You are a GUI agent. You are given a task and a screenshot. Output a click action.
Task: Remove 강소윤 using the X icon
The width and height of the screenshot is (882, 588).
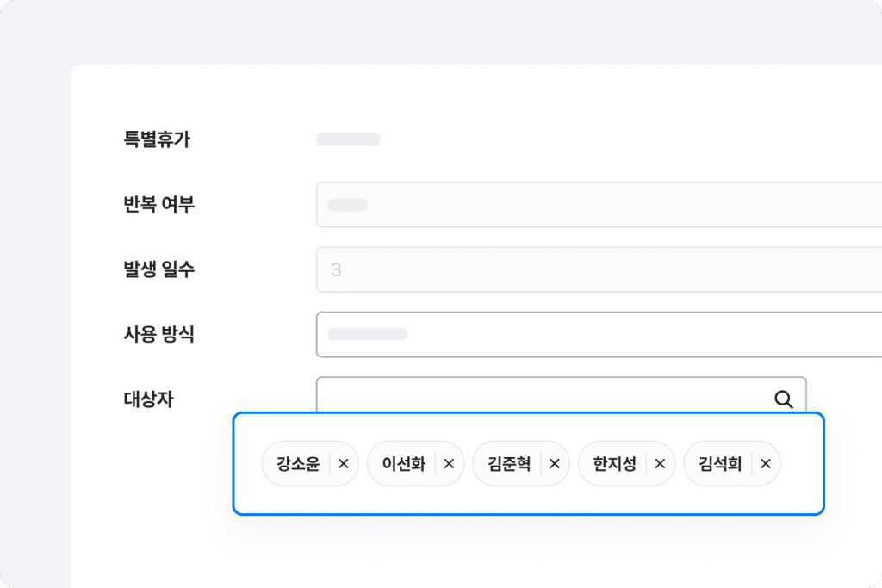point(343,464)
